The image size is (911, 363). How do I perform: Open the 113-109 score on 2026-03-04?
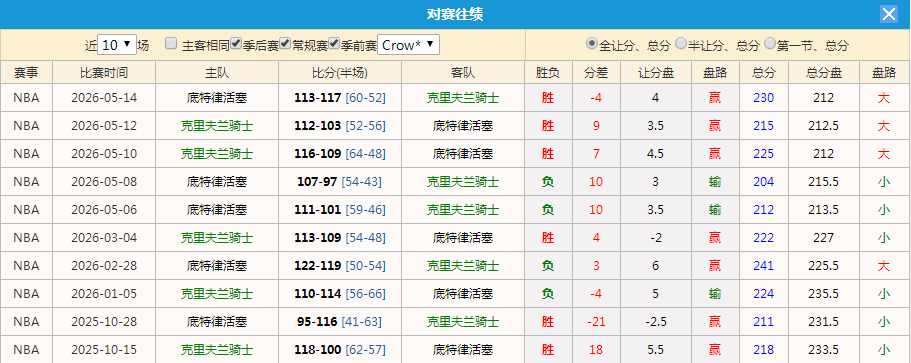[318, 238]
